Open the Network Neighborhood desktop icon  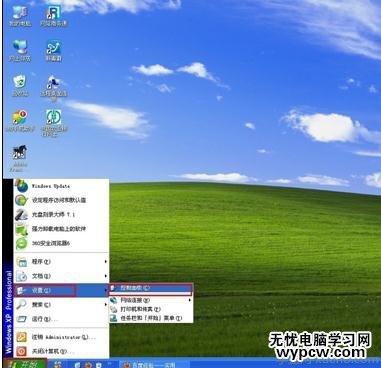(x=20, y=50)
